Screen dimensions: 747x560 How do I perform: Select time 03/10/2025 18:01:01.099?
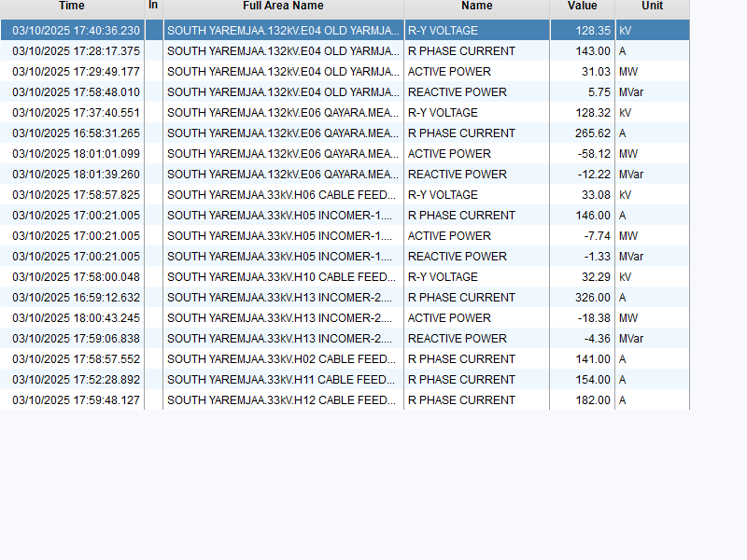click(x=72, y=153)
